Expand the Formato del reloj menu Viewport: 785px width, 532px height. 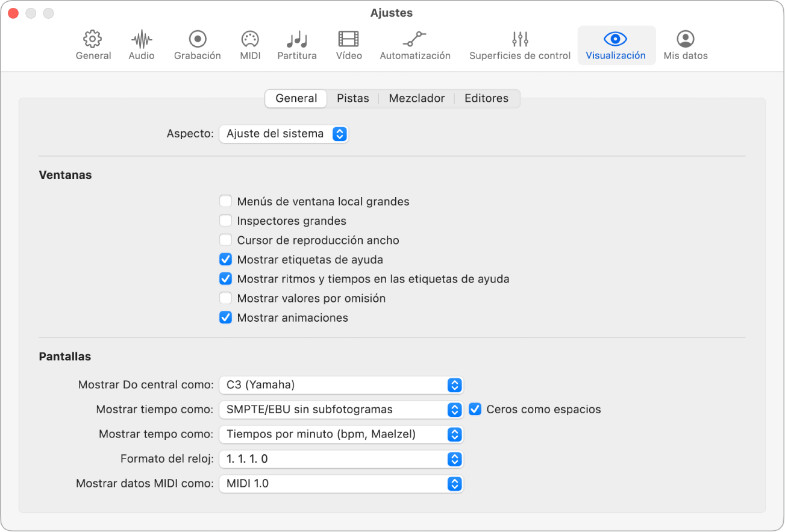[x=341, y=459]
